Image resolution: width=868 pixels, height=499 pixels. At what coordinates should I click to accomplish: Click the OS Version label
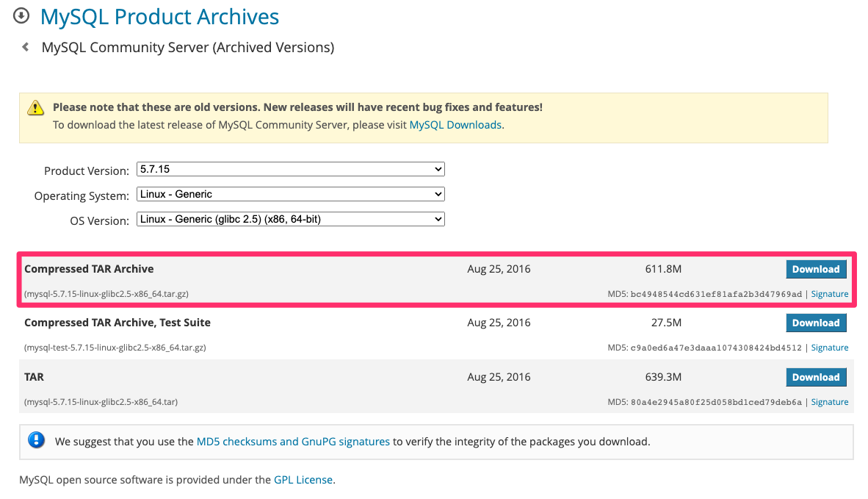pyautogui.click(x=99, y=220)
